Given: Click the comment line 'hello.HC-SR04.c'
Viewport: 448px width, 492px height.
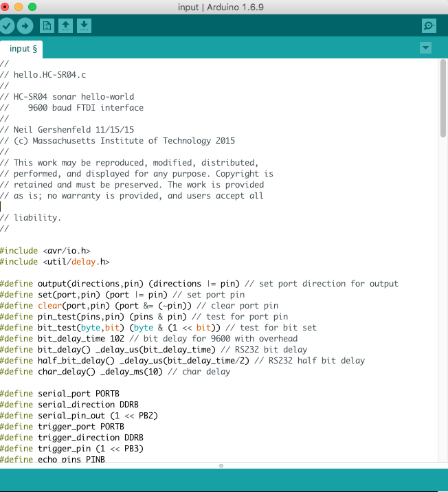Looking at the screenshot, I should pos(43,75).
